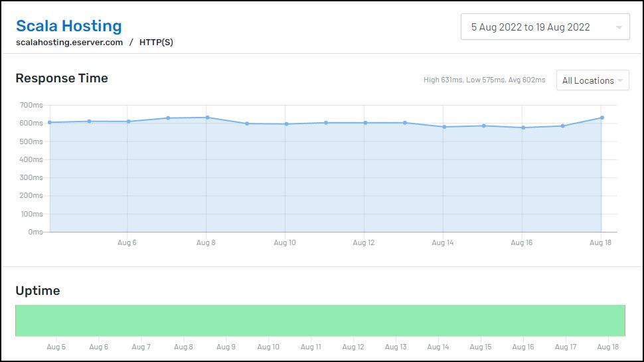Click the Aug 15 label under the uptime bar
The width and height of the screenshot is (644, 362).
pos(481,347)
